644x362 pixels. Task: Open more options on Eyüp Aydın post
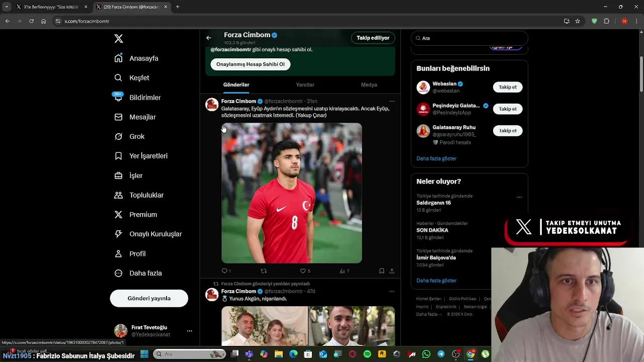tap(392, 102)
